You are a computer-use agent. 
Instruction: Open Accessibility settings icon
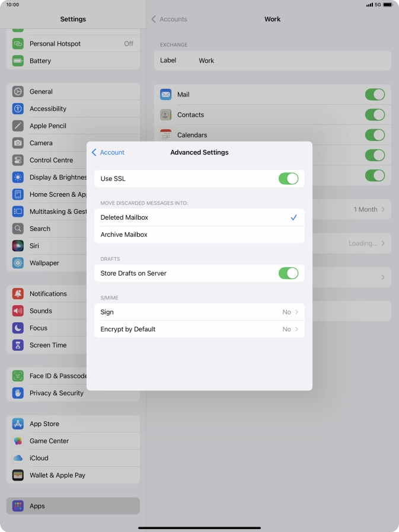tap(18, 109)
